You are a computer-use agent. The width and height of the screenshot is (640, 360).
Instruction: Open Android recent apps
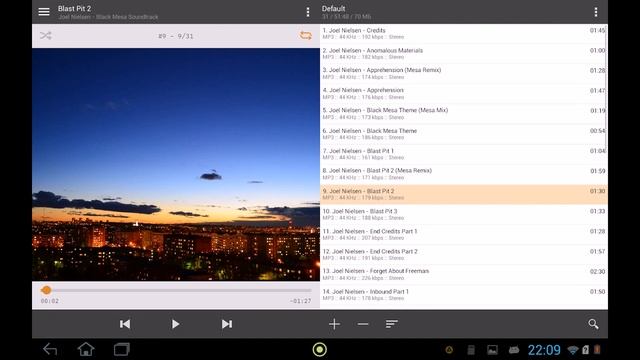click(122, 349)
